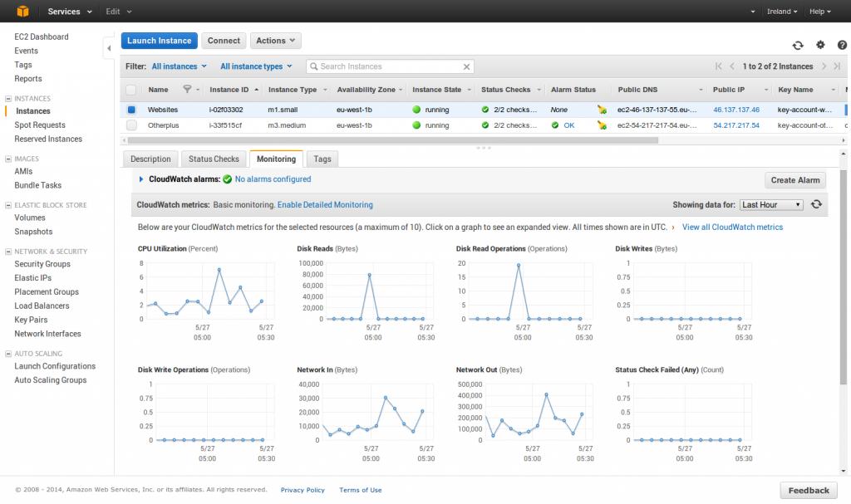This screenshot has height=504, width=851.
Task: Open the Privacy Policy link
Action: [x=303, y=490]
